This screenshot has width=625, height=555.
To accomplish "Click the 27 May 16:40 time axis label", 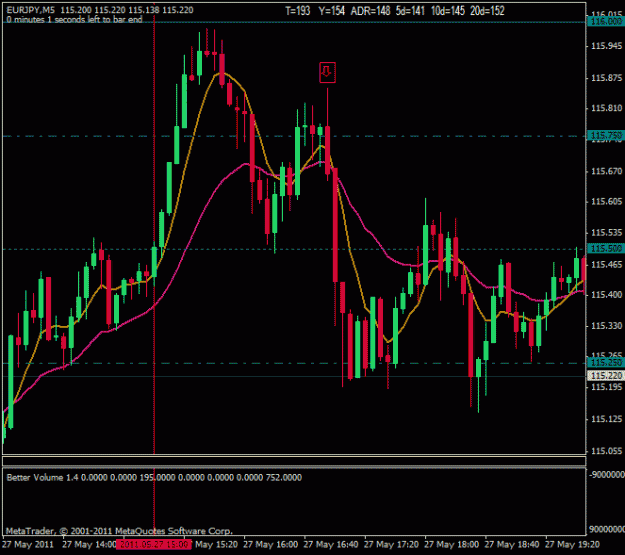I will click(x=331, y=544).
